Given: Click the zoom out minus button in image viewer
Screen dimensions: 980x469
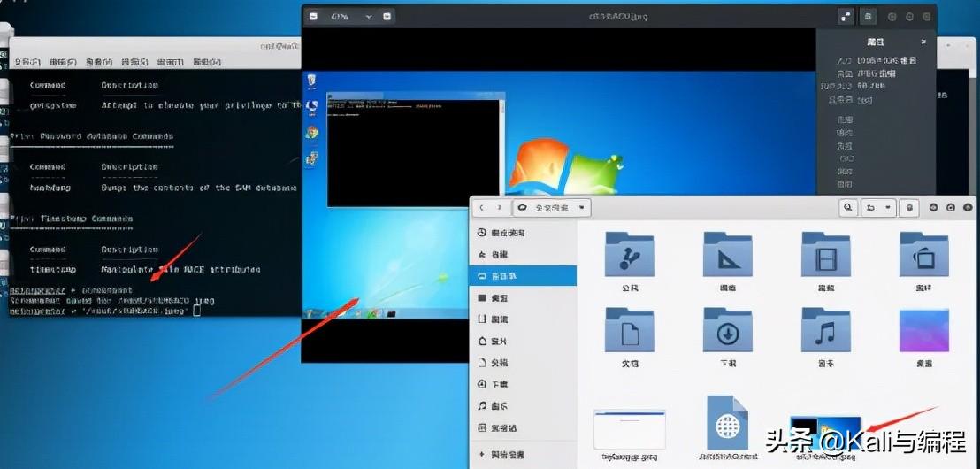Looking at the screenshot, I should tap(313, 17).
